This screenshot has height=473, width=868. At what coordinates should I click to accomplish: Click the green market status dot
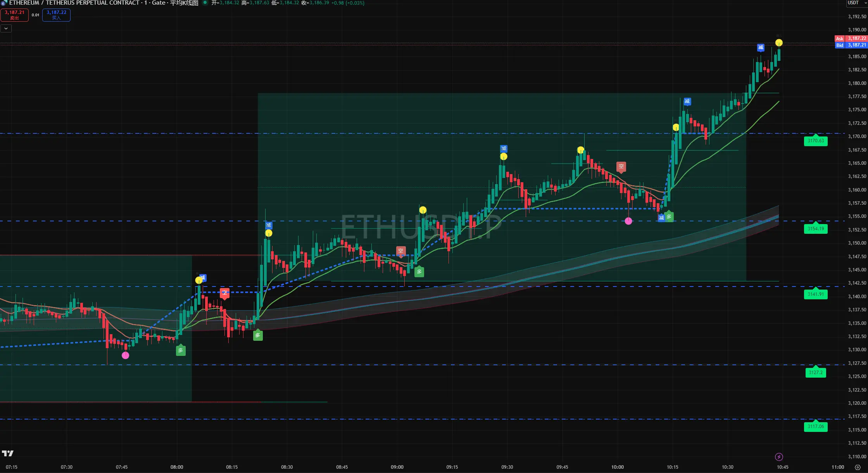click(x=205, y=3)
